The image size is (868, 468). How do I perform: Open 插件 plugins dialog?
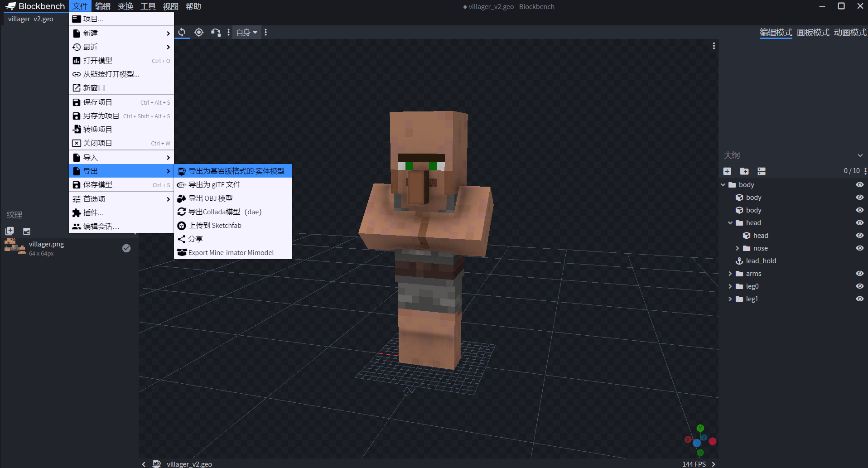[121, 212]
